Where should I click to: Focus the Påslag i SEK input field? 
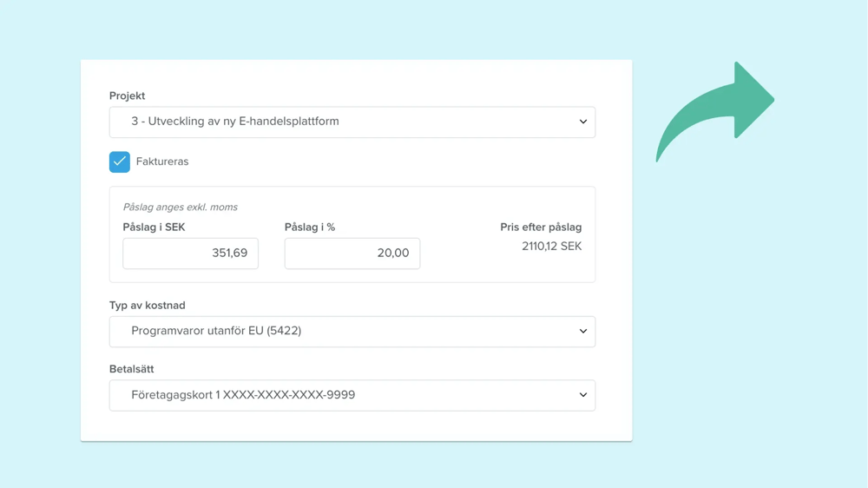(x=190, y=254)
